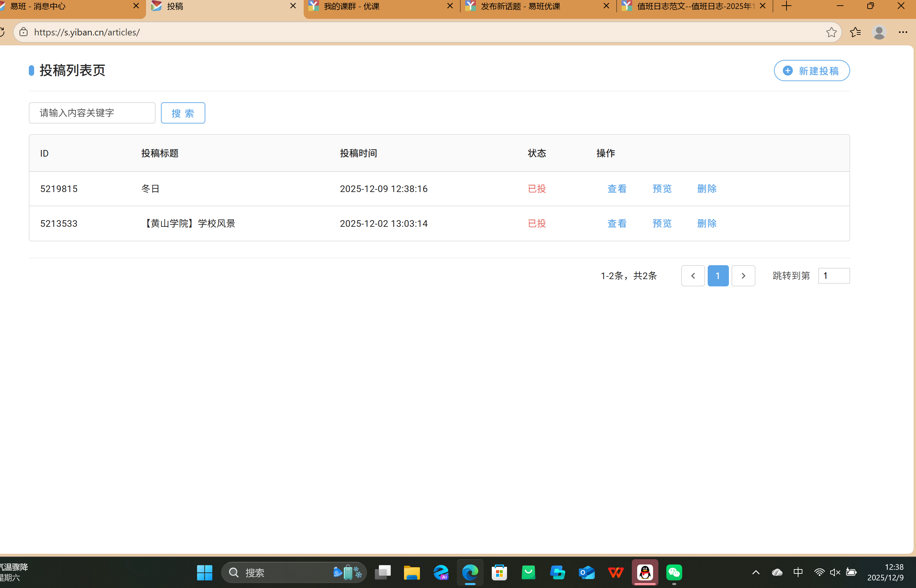Open the favorites list icon in toolbar
This screenshot has width=916, height=588.
coord(855,32)
